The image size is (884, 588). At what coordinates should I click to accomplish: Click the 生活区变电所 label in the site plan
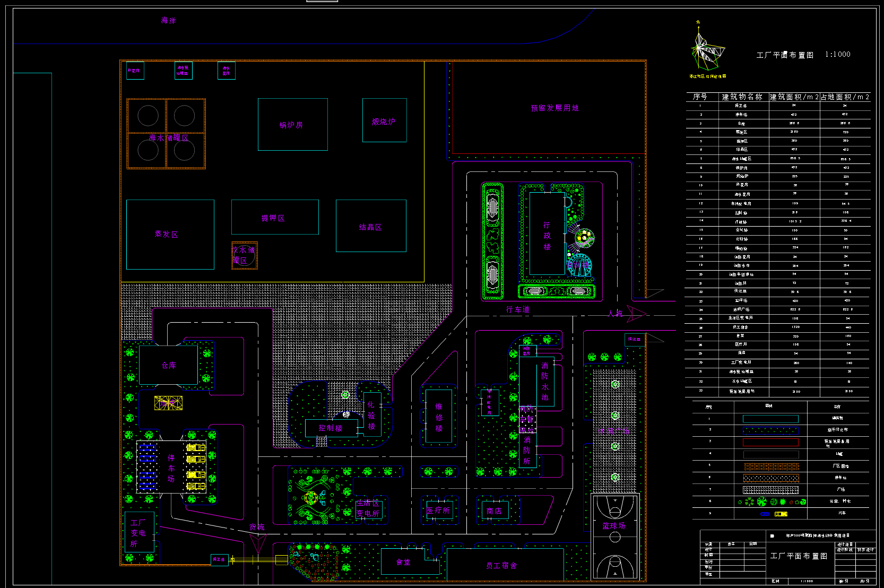[368, 508]
